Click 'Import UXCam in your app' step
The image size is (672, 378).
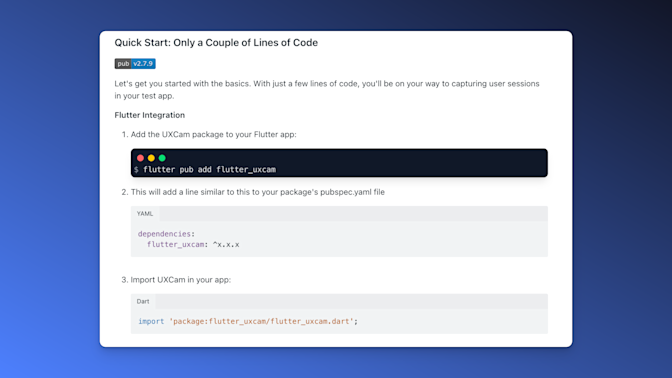click(180, 279)
